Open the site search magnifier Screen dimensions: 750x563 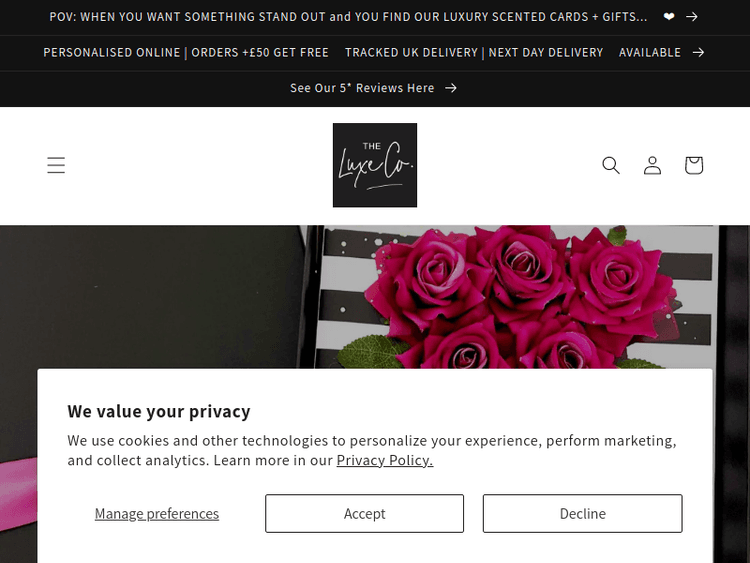[611, 165]
